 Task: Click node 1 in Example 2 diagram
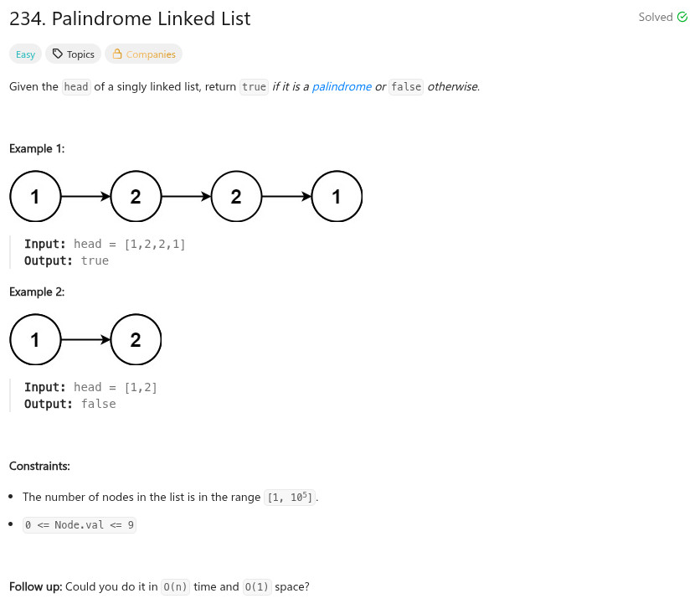tap(35, 340)
